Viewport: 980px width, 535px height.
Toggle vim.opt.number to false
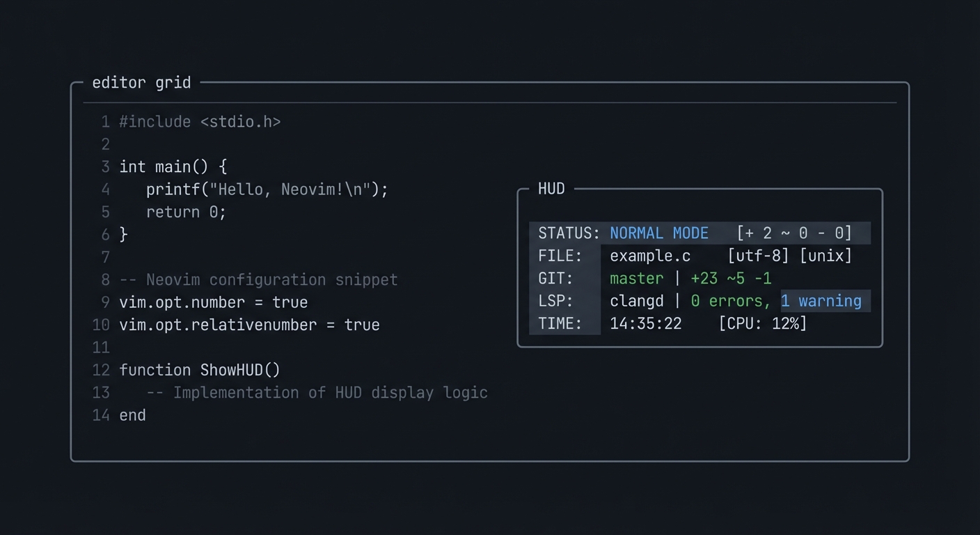click(213, 302)
